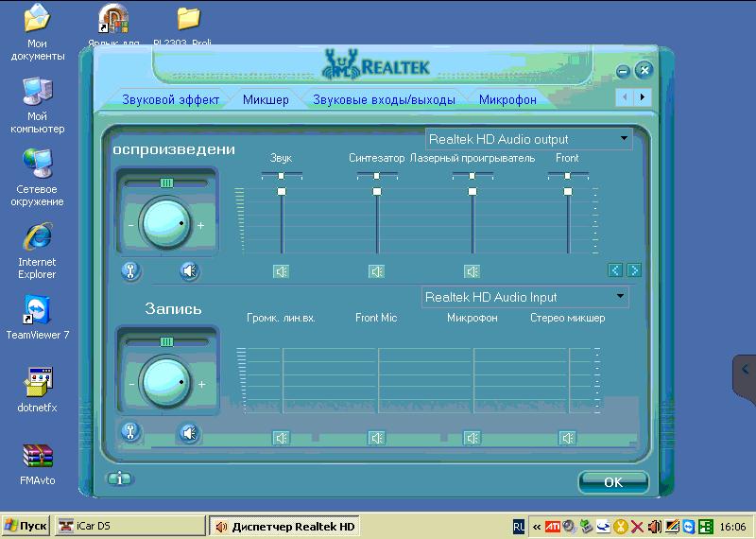Mute the master recording volume
Image resolution: width=756 pixels, height=539 pixels.
click(190, 433)
